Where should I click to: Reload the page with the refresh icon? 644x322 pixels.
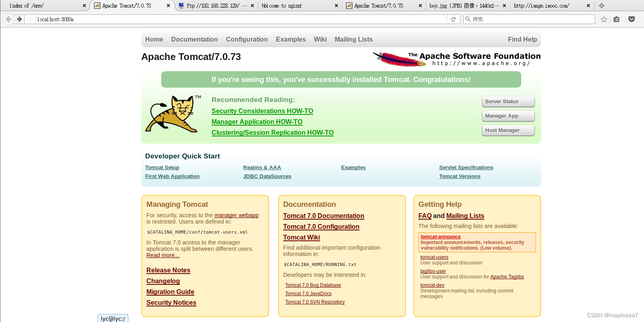coord(453,19)
